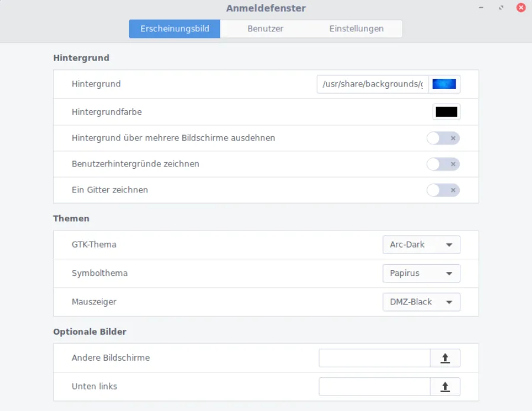Maximize the Anmeldefenster window
Screen dimensions: 532x411
pyautogui.click(x=501, y=8)
